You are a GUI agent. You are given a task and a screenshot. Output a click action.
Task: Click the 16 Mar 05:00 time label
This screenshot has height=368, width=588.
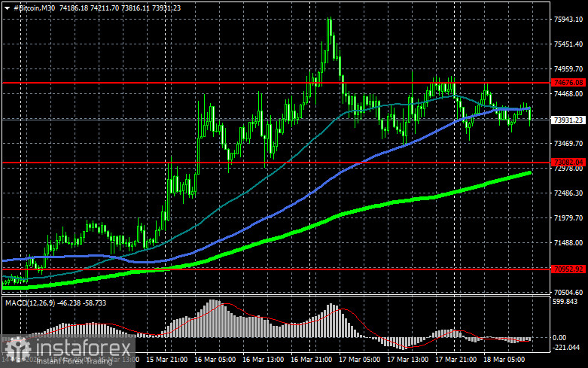point(215,360)
